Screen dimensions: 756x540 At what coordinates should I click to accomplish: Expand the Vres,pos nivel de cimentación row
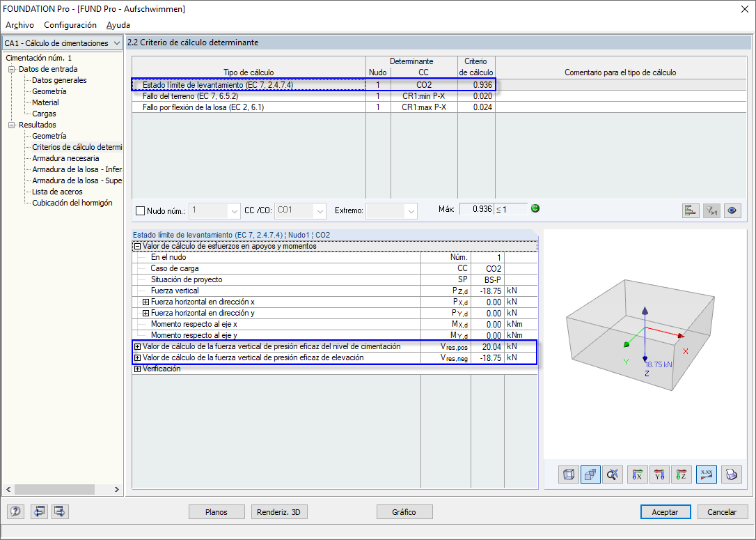coord(137,346)
